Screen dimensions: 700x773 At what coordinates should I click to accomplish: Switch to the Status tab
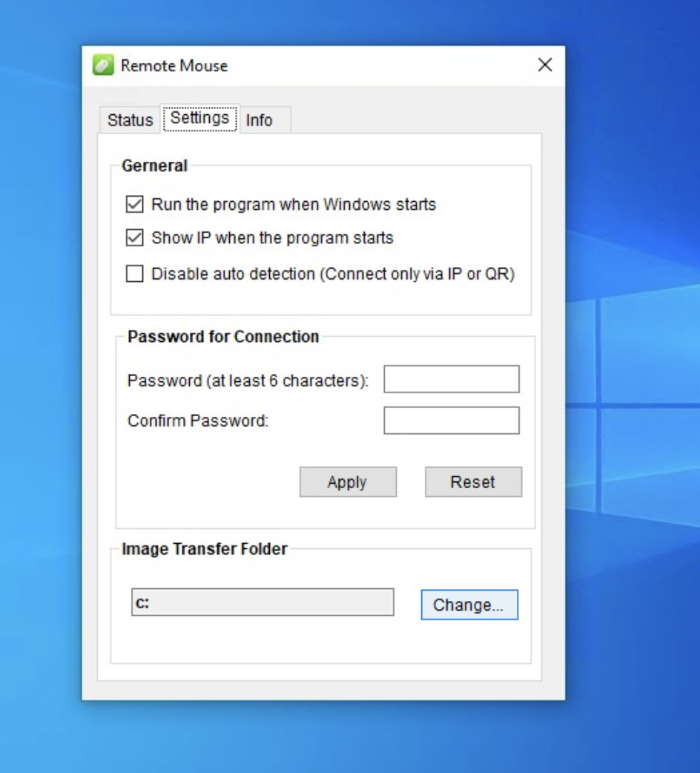point(130,119)
